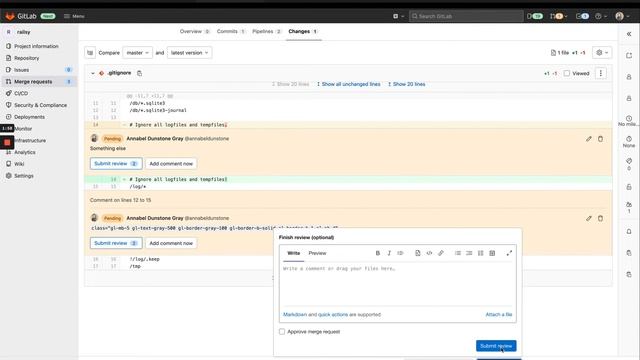Viewport: 640px width, 360px height.
Task: Add a link in editor toolbar
Action: click(441, 253)
